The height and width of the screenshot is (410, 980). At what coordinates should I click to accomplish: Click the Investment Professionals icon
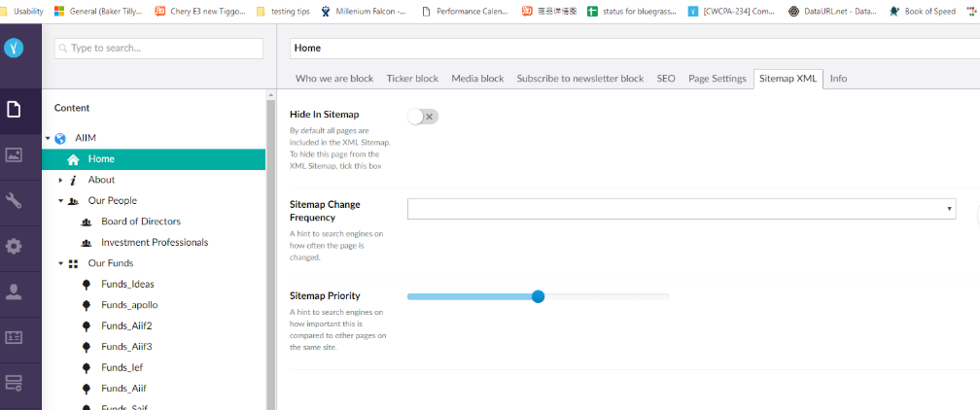coord(87,243)
